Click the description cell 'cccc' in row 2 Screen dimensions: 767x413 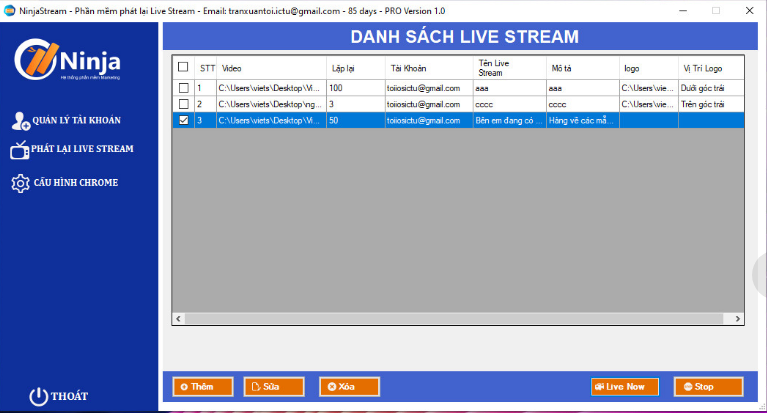583,104
